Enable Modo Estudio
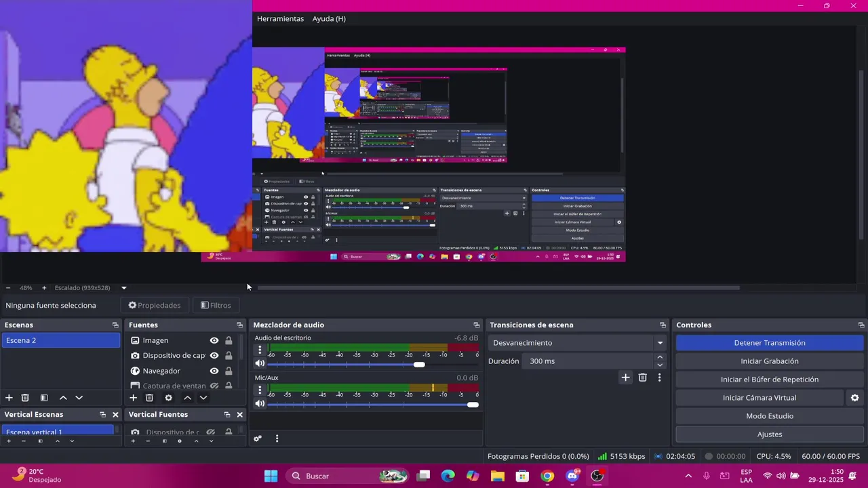Viewport: 868px width, 488px height. click(x=770, y=416)
